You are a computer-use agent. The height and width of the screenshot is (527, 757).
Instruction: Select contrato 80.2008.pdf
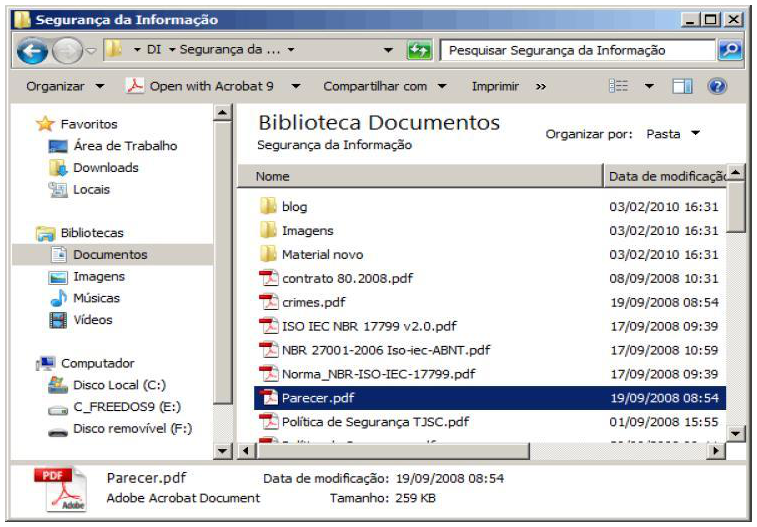tap(336, 278)
